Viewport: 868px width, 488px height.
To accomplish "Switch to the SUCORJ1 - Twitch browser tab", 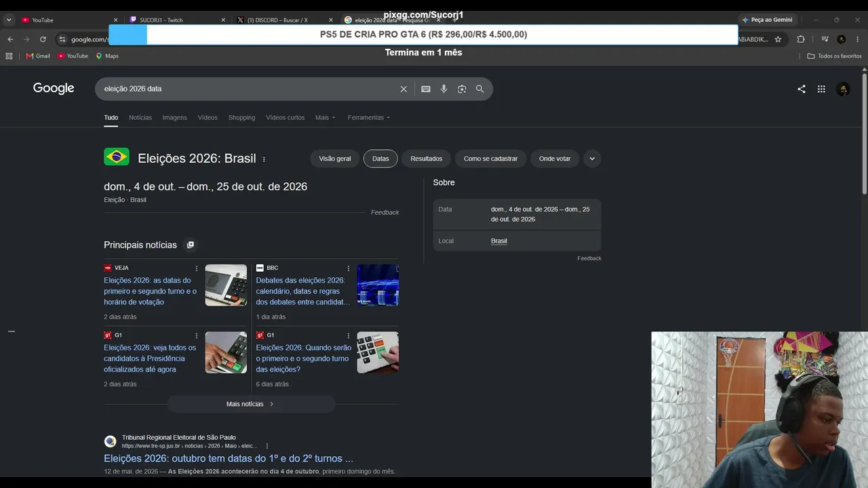I will click(177, 20).
